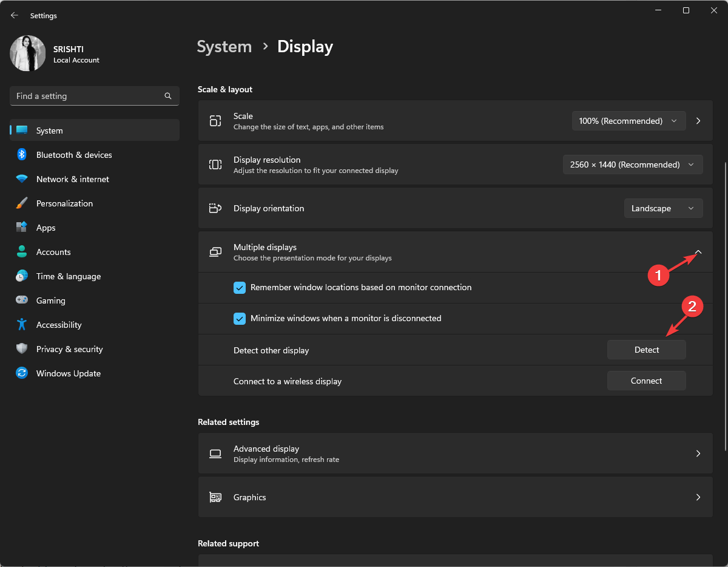Screen dimensions: 728x567
Task: Click the Windows Update icon in sidebar
Action: pos(21,373)
